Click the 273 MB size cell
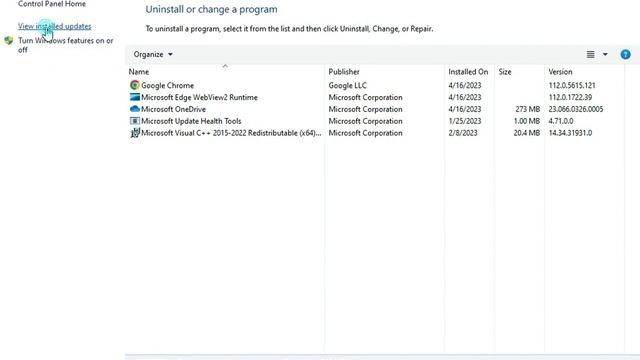 coord(527,109)
